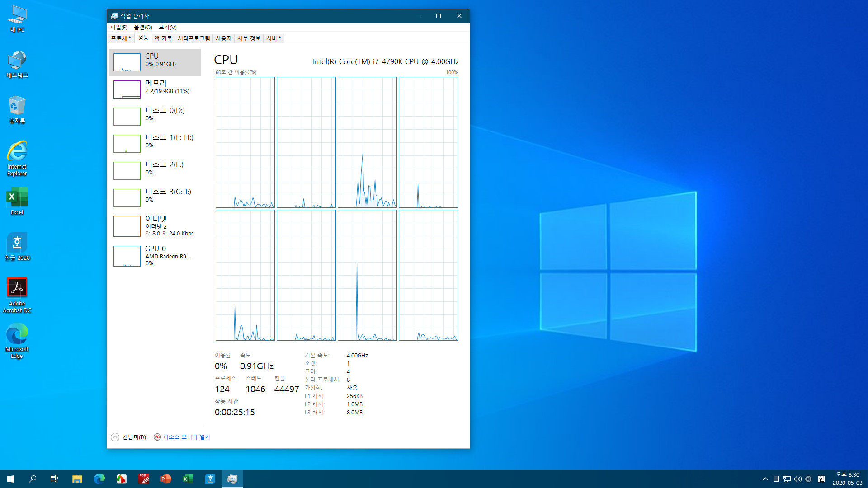The height and width of the screenshot is (488, 868).
Task: Open the volume control in tray
Action: (798, 479)
